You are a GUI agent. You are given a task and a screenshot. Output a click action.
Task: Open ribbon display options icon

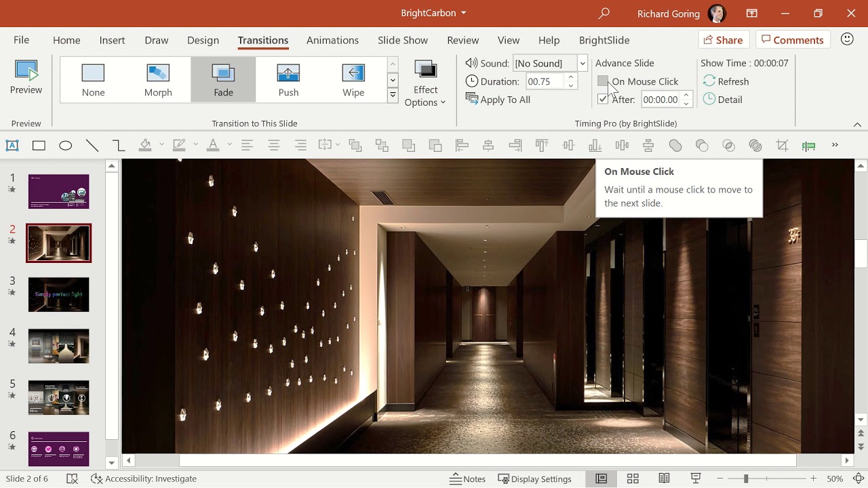(752, 13)
